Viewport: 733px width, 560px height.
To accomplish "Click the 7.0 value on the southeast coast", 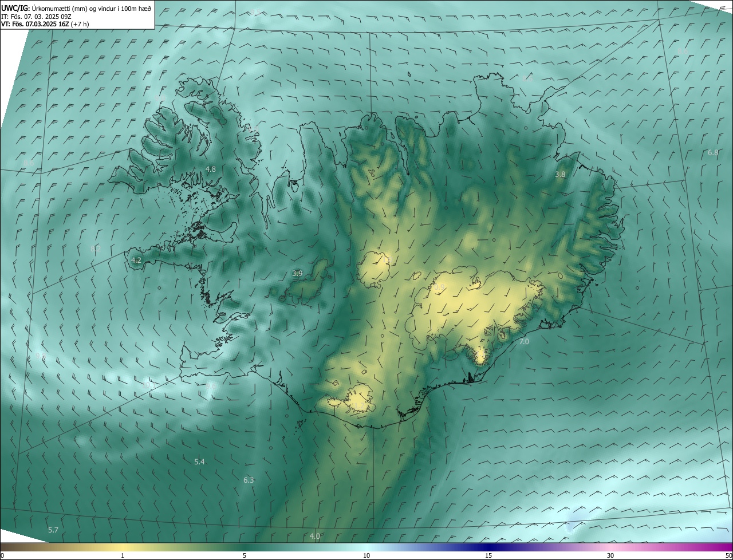I will tap(524, 341).
